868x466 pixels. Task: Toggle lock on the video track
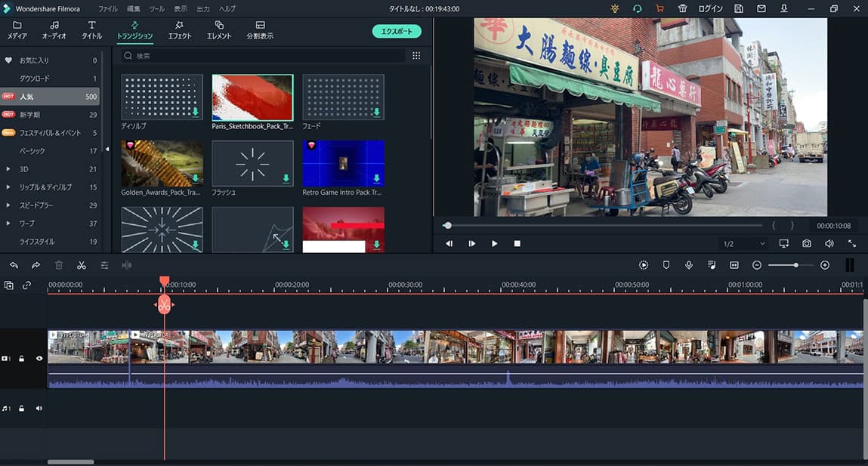[x=22, y=359]
